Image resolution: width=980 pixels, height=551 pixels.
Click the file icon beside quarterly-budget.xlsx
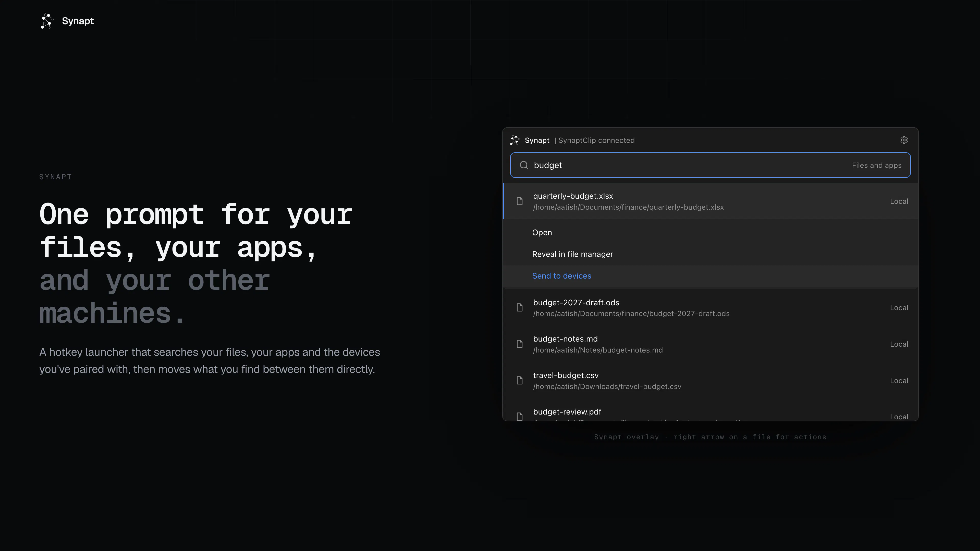coord(519,201)
